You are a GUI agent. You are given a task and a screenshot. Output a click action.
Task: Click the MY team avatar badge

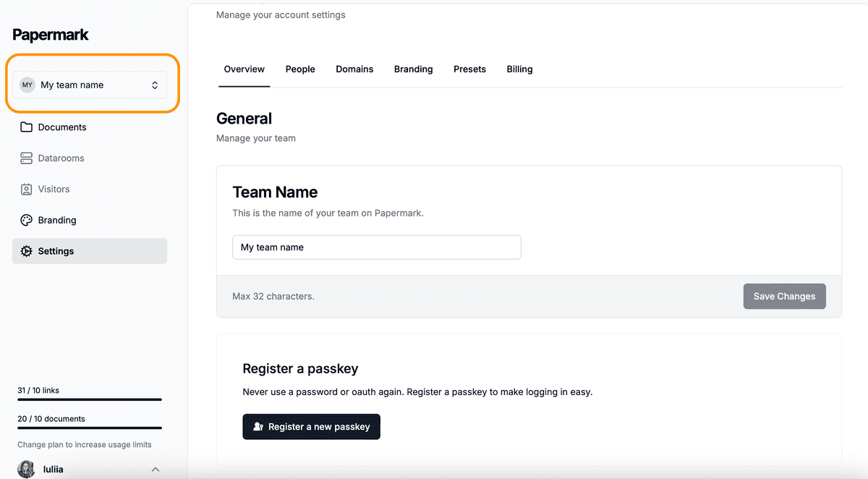pos(27,85)
